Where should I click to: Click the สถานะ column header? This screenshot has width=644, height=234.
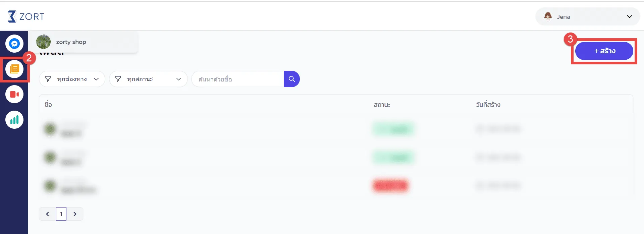click(382, 105)
